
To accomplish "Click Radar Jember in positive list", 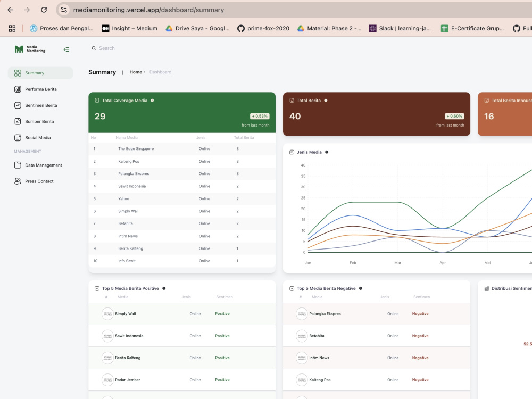I will click(x=128, y=380).
